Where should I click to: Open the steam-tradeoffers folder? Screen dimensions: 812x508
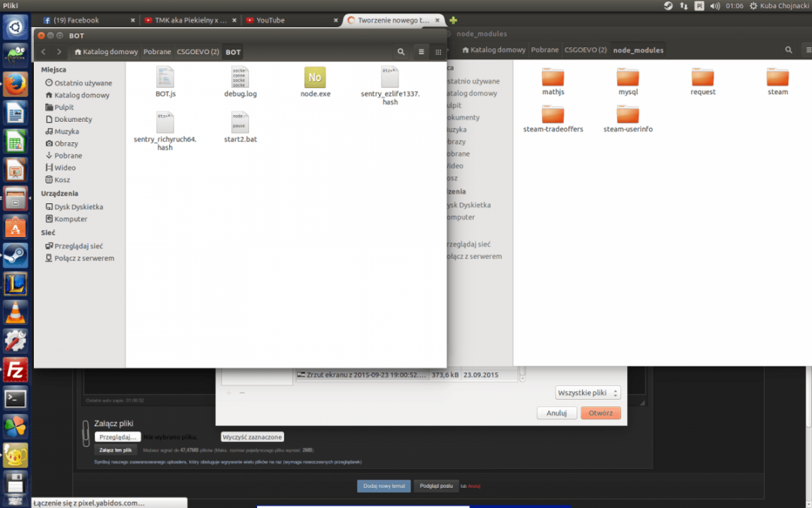tap(553, 115)
